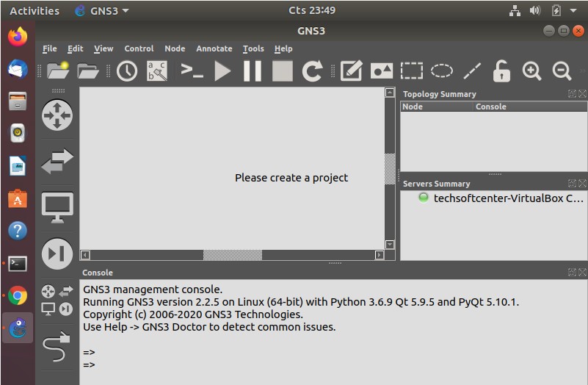This screenshot has height=385, width=588.
Task: Browse security devices icon
Action: pos(57,253)
